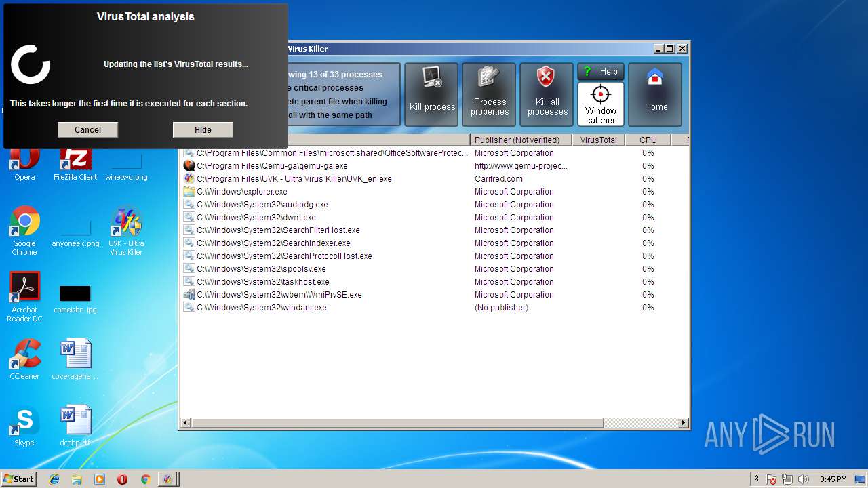Cancel the VirusTotal analysis
868x488 pixels.
click(x=87, y=129)
